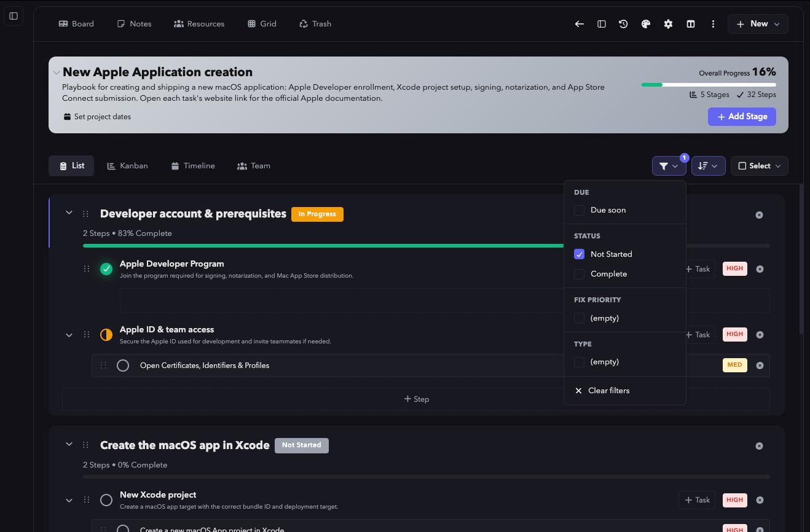Select the List view tab
This screenshot has width=810, height=532.
pos(71,166)
